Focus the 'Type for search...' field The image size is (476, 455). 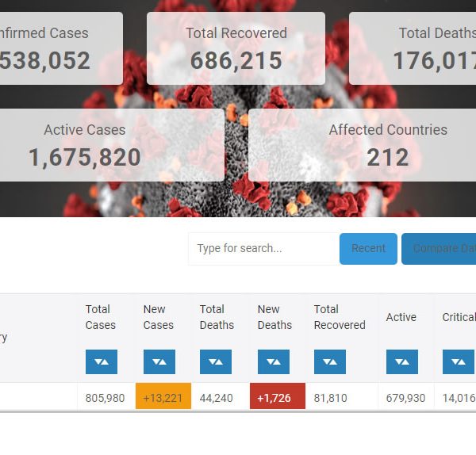[x=263, y=249]
